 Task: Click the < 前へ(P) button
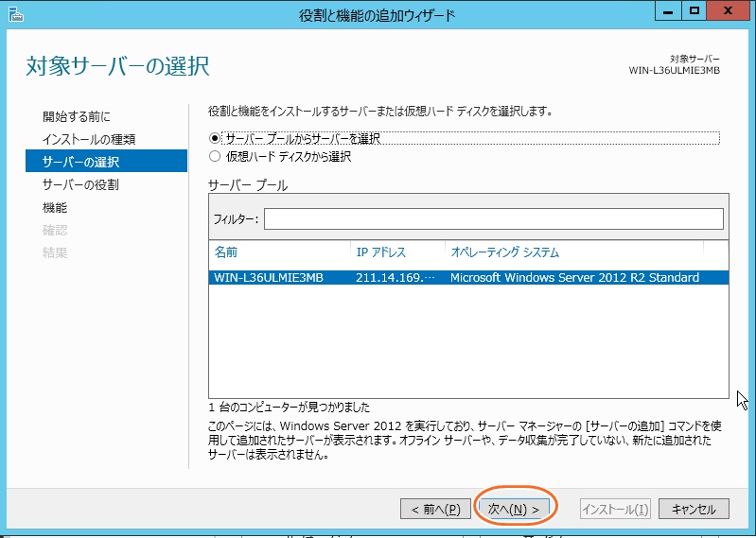point(435,509)
